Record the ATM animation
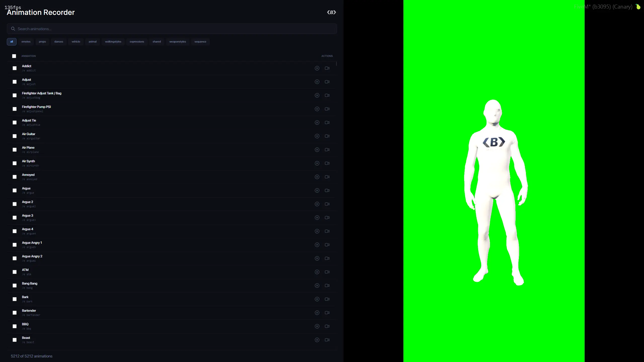This screenshot has height=362, width=644. pos(327,272)
